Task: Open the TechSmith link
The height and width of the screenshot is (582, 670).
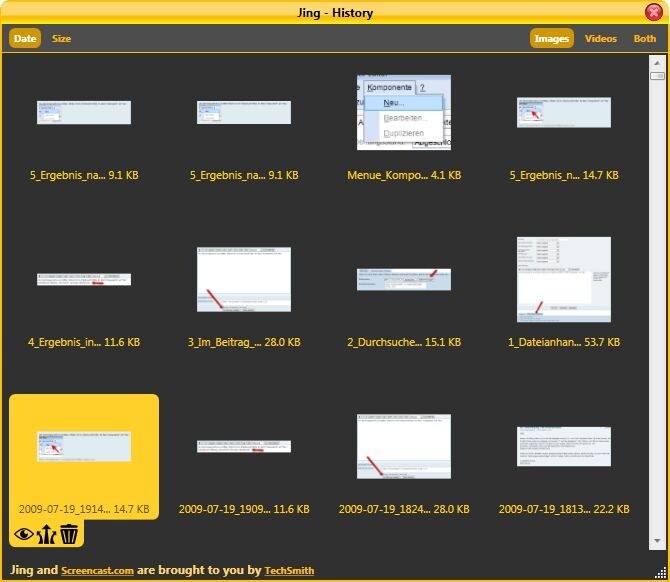Action: click(289, 571)
